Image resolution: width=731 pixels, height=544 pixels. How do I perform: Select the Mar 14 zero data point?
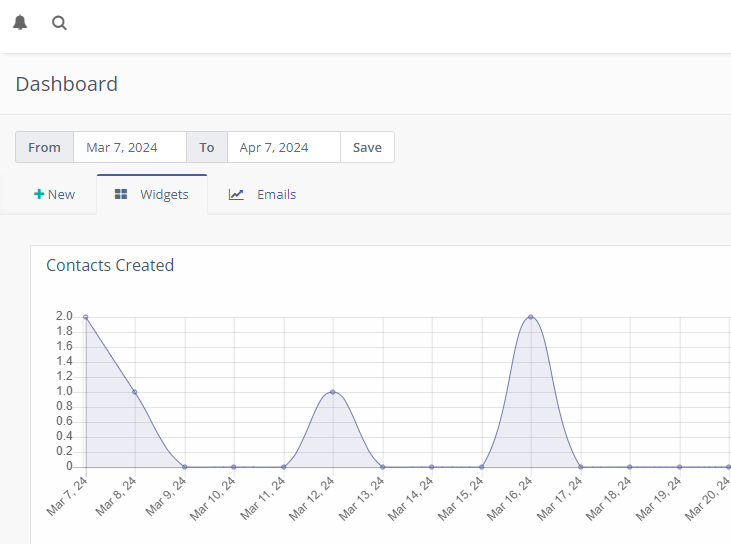tap(431, 467)
